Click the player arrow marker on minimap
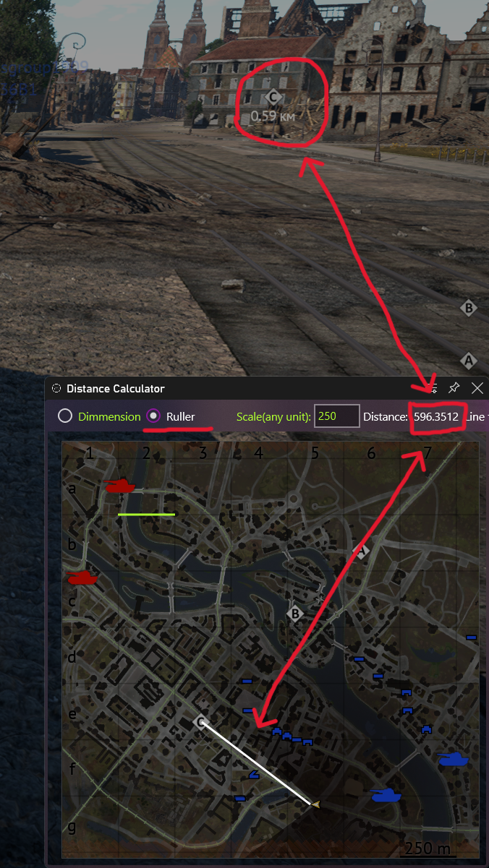Screen dimensions: 489x868 pos(314,803)
